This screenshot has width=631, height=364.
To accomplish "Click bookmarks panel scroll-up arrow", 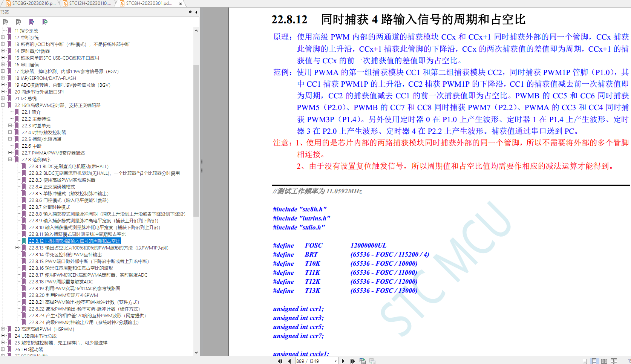I will tap(196, 31).
